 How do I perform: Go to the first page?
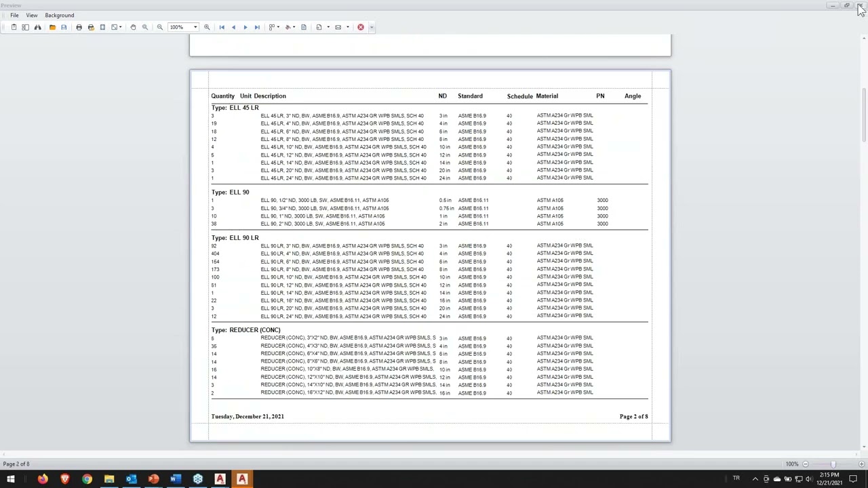(222, 27)
